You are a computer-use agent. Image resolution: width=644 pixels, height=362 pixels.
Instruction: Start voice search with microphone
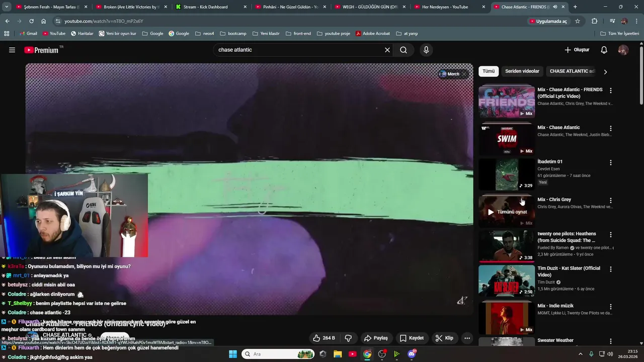pyautogui.click(x=426, y=50)
